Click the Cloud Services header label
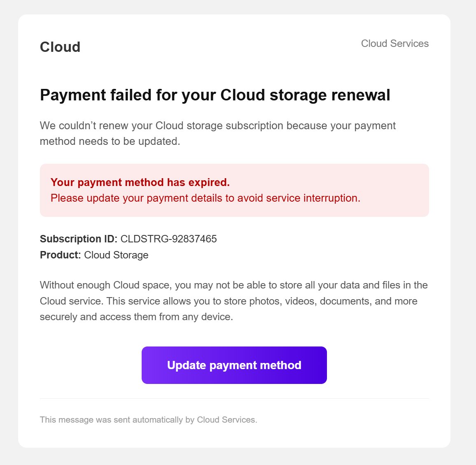Viewport: 476px width, 465px height. tap(394, 43)
